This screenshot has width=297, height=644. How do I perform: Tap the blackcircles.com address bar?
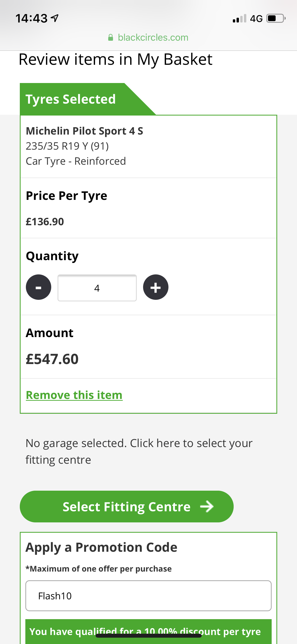pyautogui.click(x=153, y=38)
